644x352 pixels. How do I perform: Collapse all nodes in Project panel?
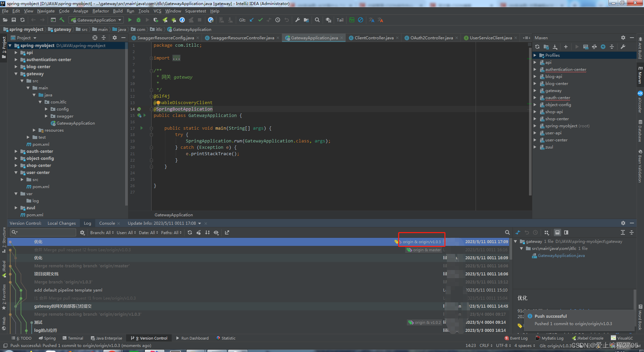[x=104, y=38]
